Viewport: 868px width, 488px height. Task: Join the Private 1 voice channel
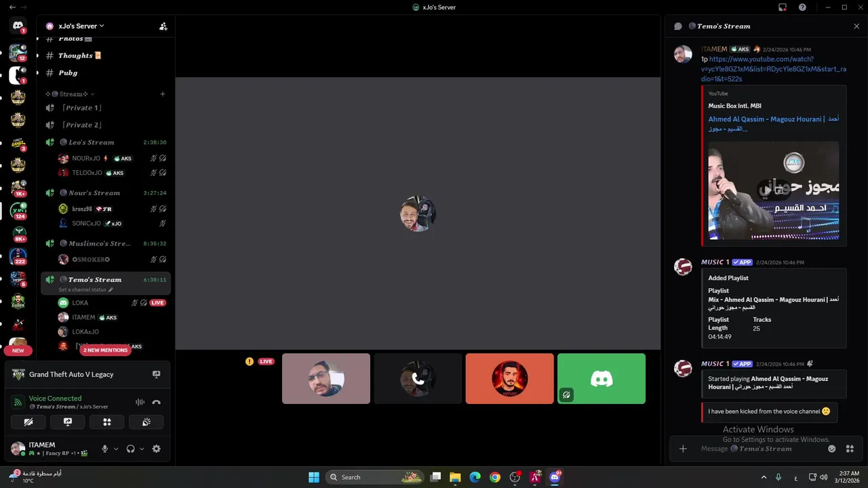(x=81, y=108)
